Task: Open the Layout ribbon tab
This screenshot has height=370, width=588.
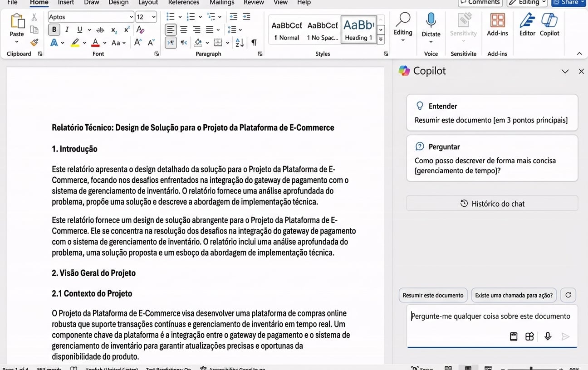Action: [148, 3]
